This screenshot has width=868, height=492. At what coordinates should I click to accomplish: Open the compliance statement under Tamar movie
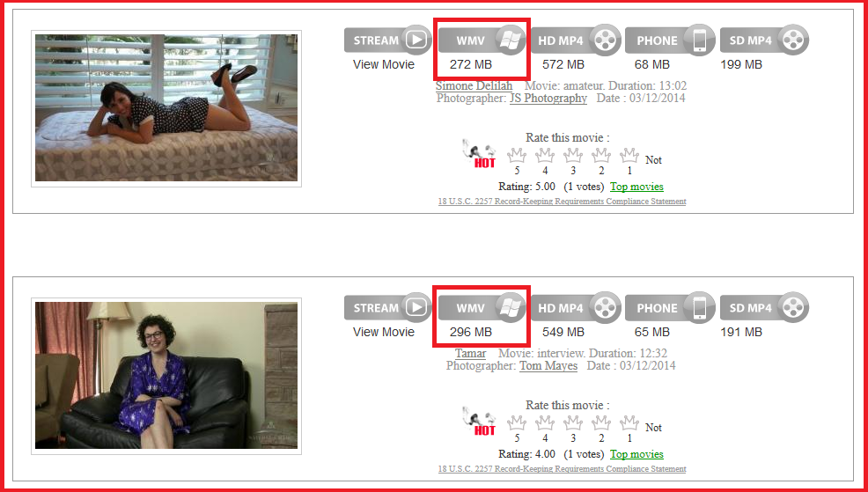tap(562, 469)
